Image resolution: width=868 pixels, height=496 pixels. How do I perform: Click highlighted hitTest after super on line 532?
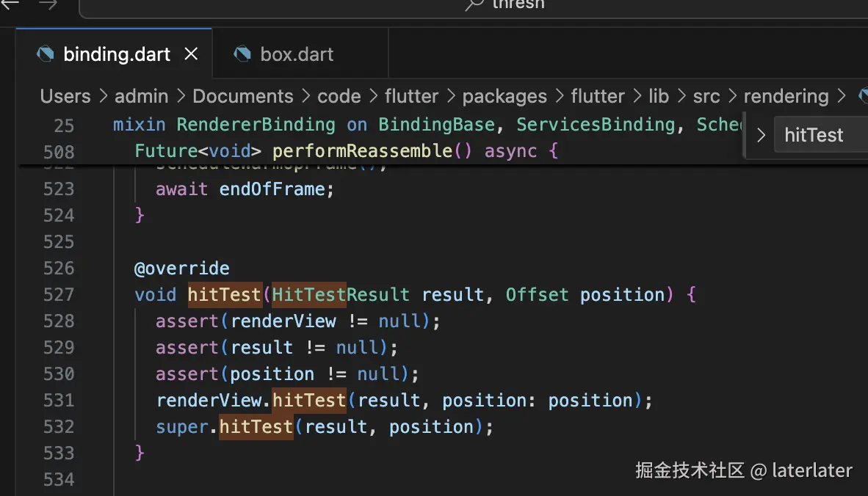click(x=256, y=427)
